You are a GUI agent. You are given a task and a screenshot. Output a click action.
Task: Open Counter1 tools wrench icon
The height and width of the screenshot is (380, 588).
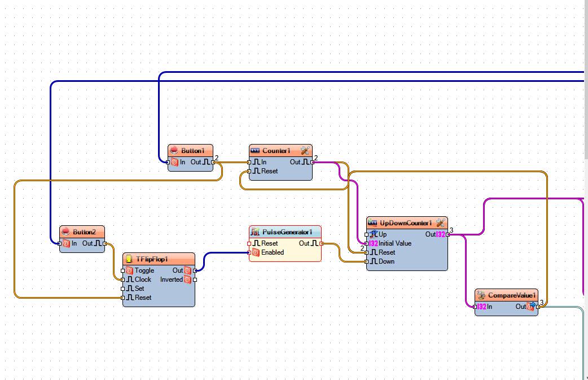305,150
